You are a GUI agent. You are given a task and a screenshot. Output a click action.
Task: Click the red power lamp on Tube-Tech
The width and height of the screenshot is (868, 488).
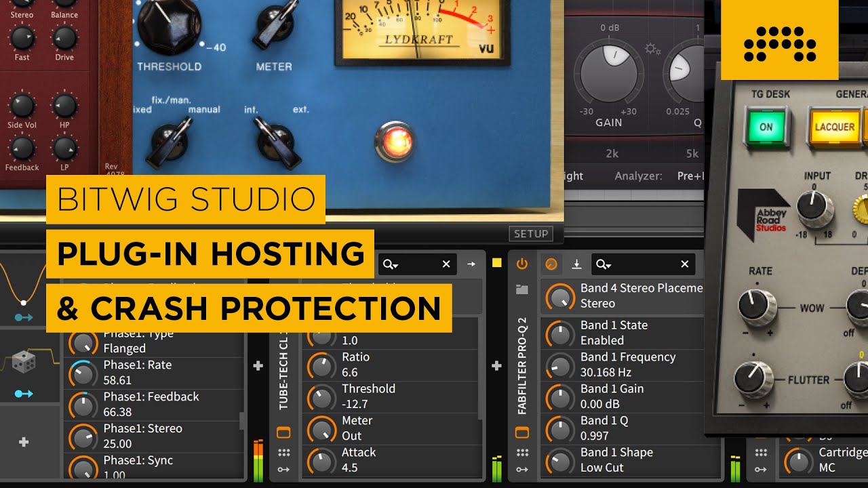[x=394, y=140]
